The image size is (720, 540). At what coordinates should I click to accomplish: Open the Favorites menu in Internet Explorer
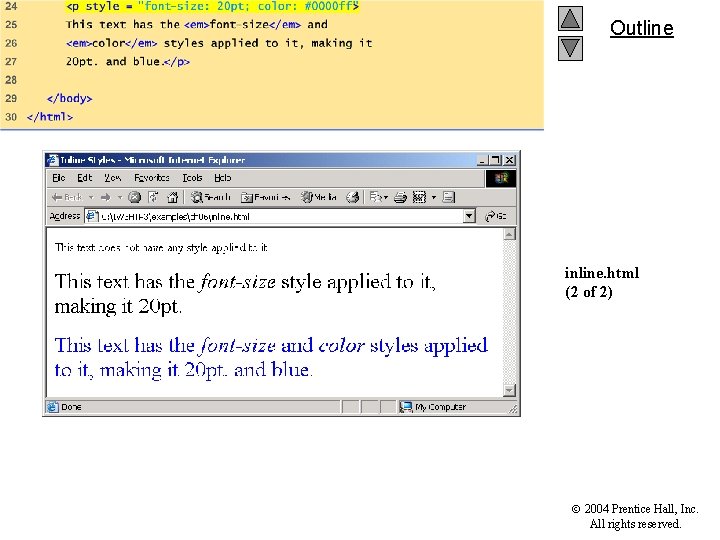coord(152,178)
